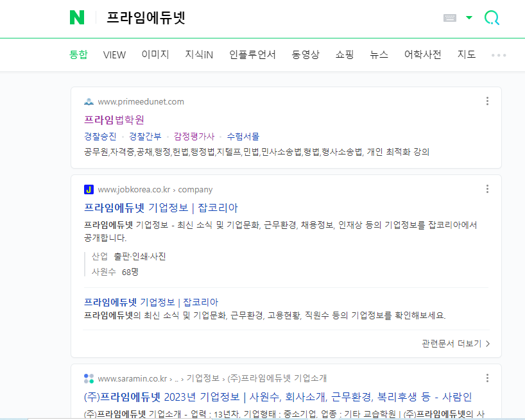Viewport: 525px width, 420px height.
Task: Click the JobKorea J favicon
Action: tap(89, 190)
